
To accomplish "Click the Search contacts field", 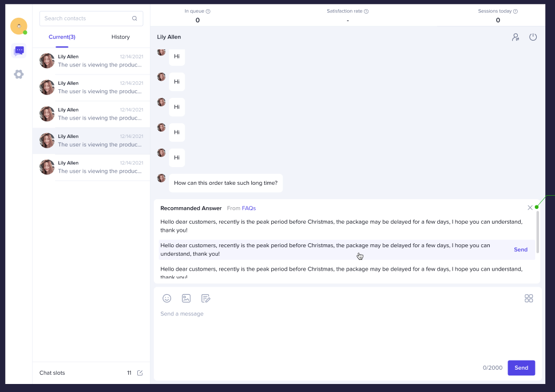I will (86, 18).
